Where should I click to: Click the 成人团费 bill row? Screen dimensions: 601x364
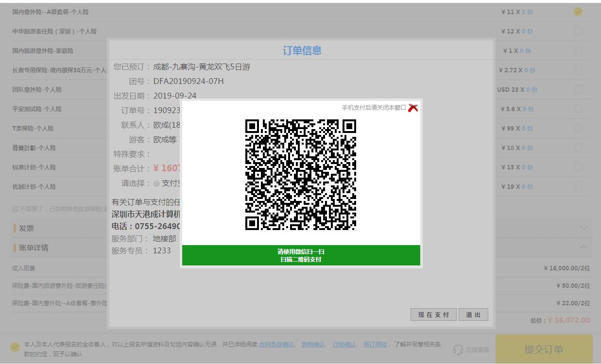pyautogui.click(x=301, y=268)
